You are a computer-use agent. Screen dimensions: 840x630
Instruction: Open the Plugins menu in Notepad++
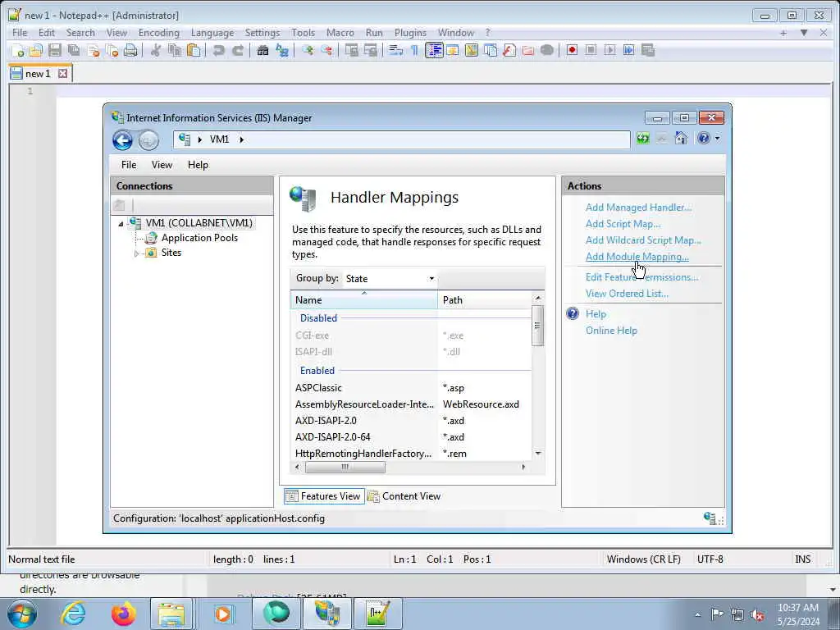point(410,33)
